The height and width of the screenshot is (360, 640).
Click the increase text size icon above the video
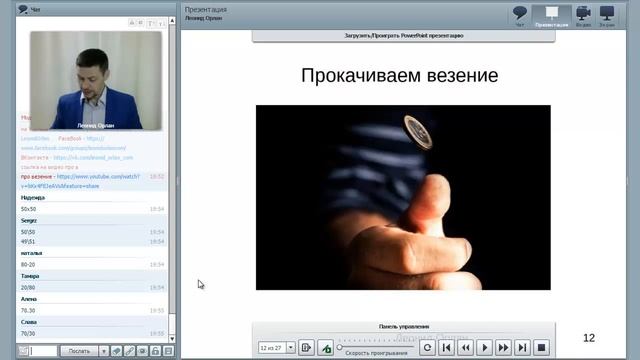(151, 23)
